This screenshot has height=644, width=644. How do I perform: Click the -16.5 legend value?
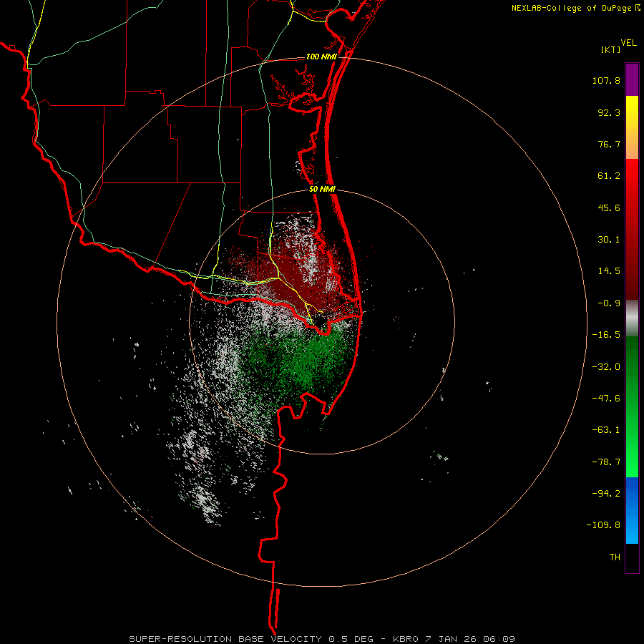(606, 335)
